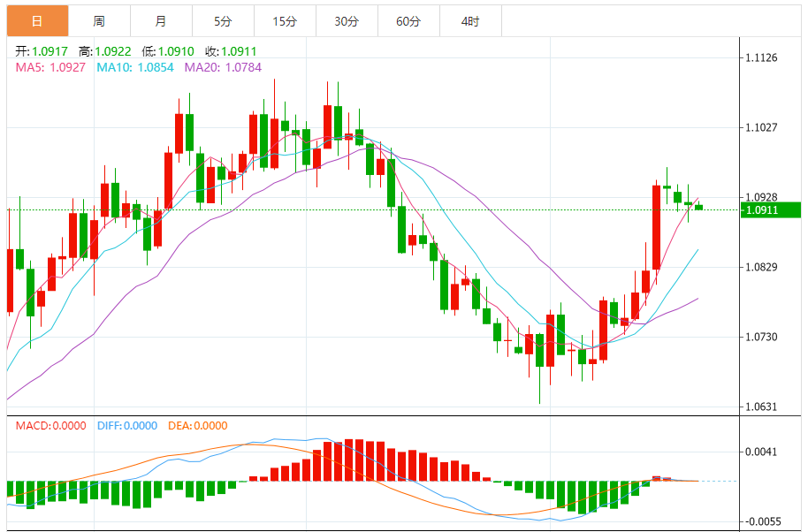Image resolution: width=808 pixels, height=532 pixels.
Task: Open the 15分 timeframe tab
Action: click(285, 21)
